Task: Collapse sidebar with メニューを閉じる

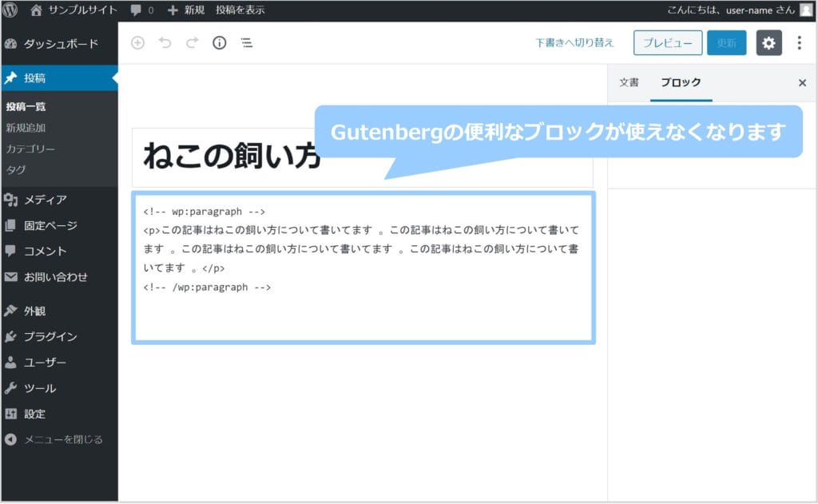Action: (x=59, y=440)
